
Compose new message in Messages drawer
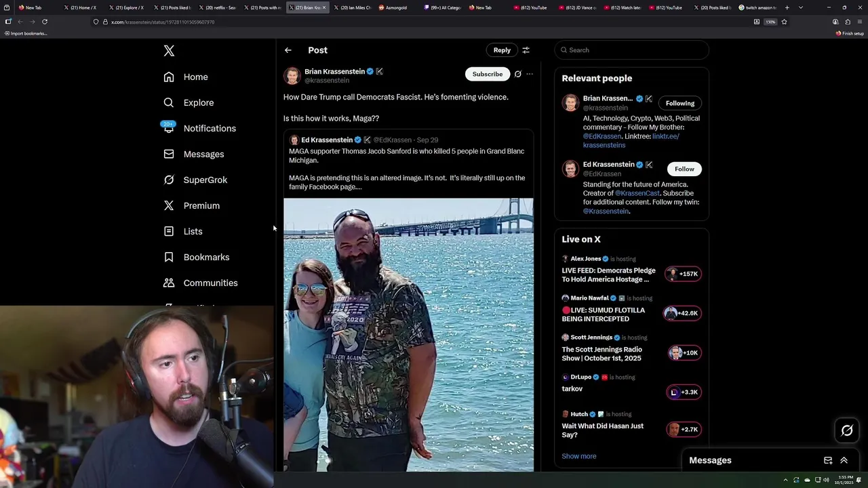point(828,460)
